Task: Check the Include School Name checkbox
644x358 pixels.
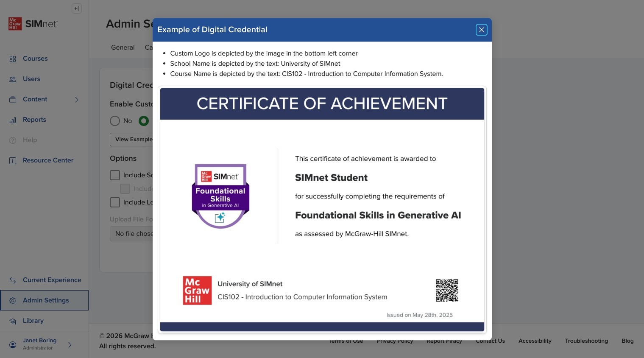Action: [115, 175]
